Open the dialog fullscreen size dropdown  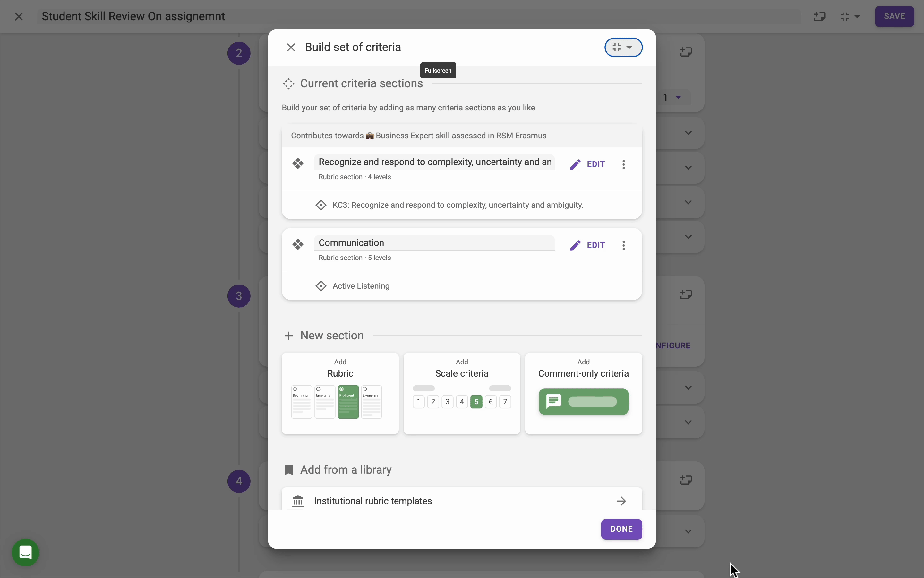[x=623, y=48]
